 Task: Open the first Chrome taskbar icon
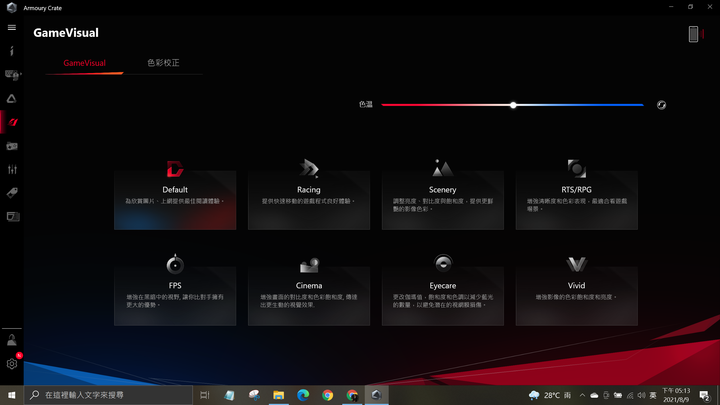327,395
